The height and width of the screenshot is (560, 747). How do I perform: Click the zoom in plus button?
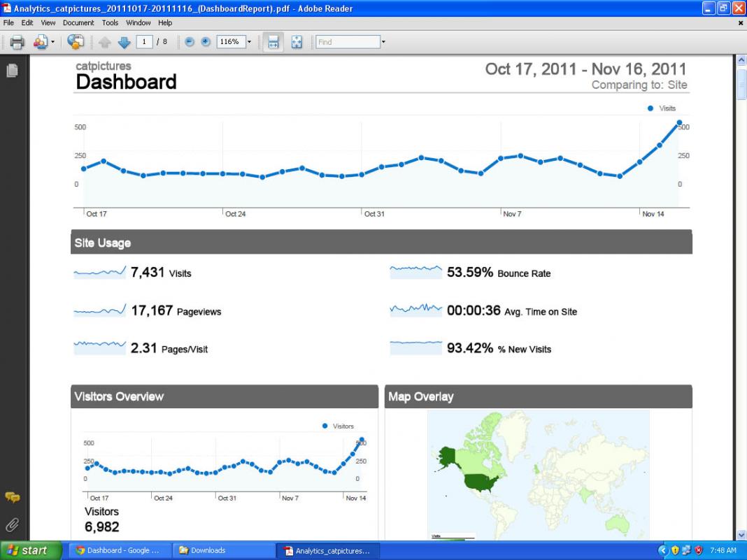[206, 42]
